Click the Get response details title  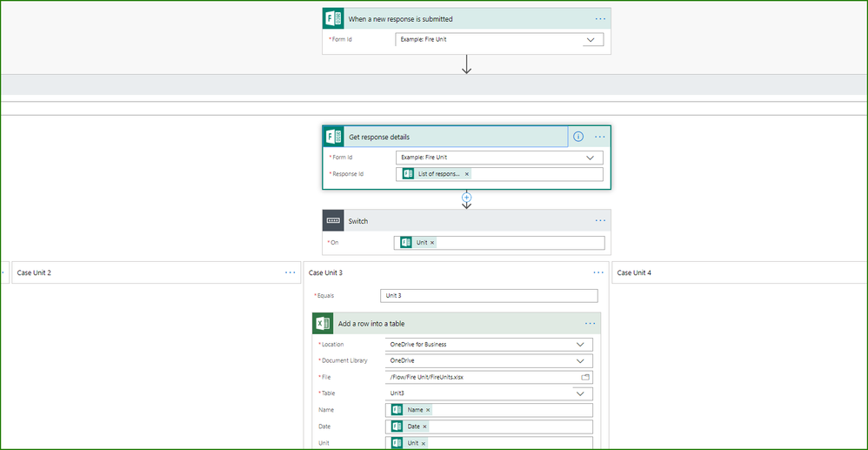point(379,137)
